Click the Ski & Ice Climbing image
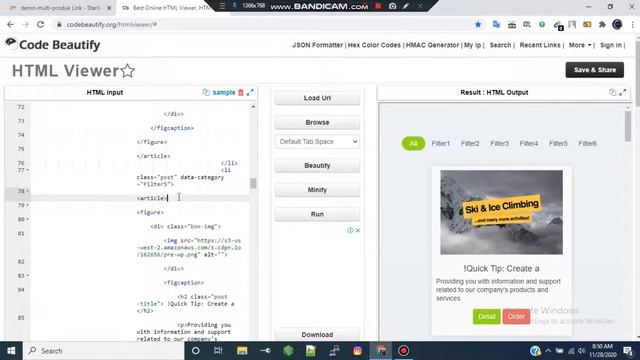Viewport: 640px width, 360px height. 501,212
